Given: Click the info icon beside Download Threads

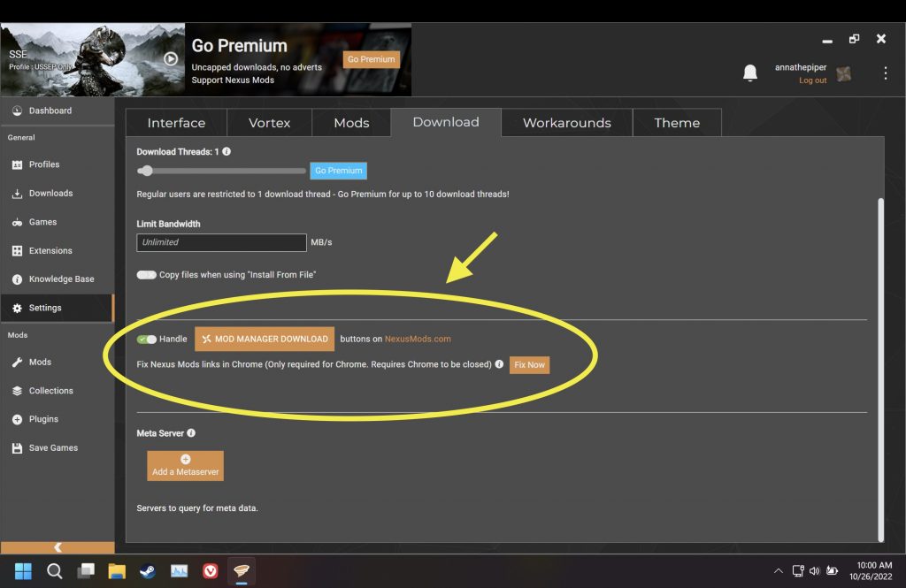Looking at the screenshot, I should 226,152.
